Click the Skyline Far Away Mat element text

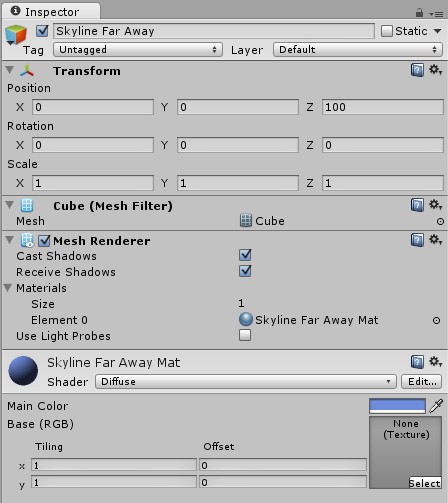pyautogui.click(x=317, y=320)
